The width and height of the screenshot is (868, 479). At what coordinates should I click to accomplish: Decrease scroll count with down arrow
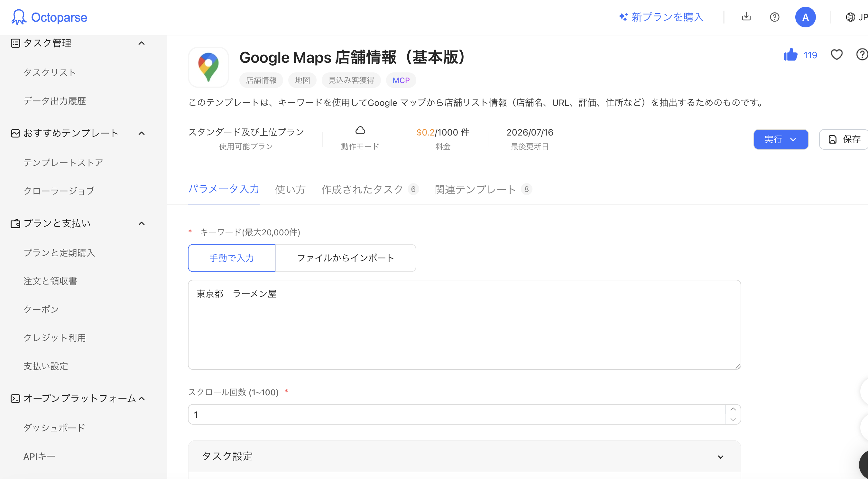point(733,419)
